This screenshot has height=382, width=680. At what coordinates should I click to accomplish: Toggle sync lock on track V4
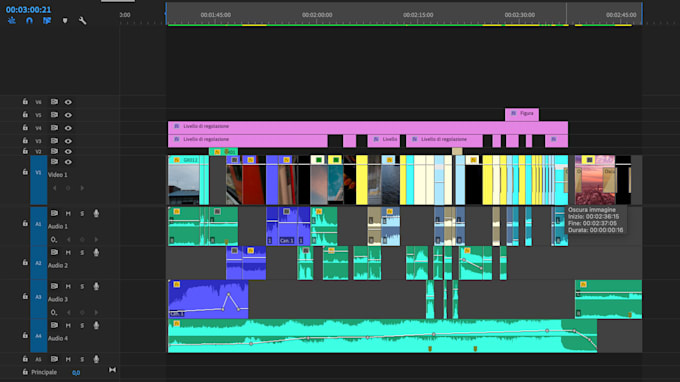pos(54,127)
